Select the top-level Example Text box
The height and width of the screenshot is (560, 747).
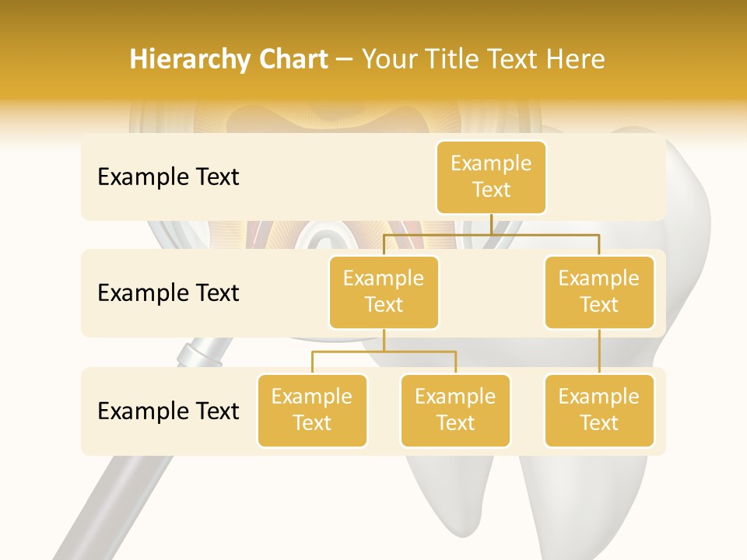[x=491, y=177]
